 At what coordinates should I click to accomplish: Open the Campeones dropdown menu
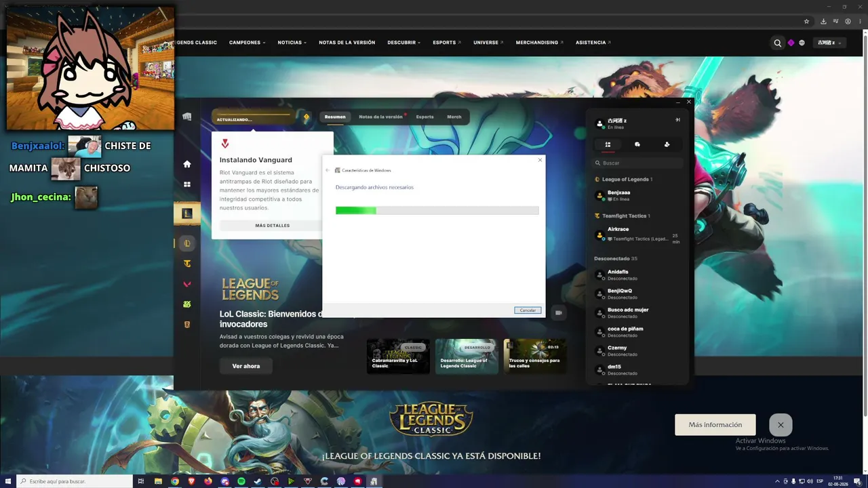248,43
